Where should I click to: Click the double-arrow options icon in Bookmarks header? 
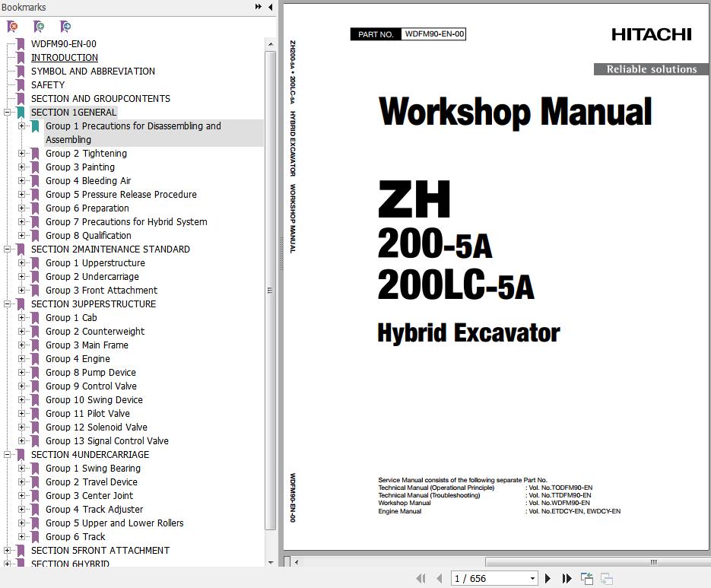tap(258, 7)
